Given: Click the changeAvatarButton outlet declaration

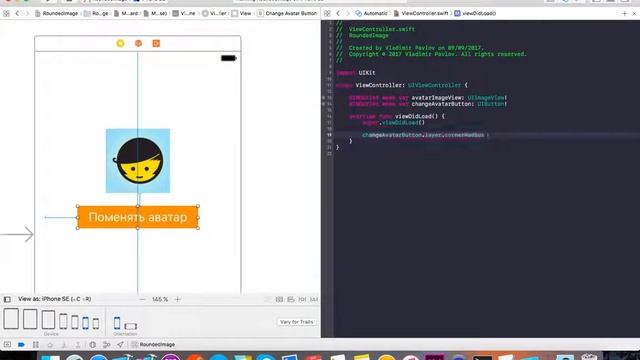Looking at the screenshot, I should tap(427, 104).
